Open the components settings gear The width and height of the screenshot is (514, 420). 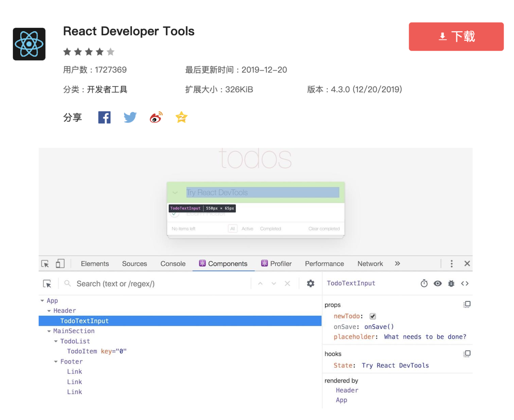pos(310,284)
